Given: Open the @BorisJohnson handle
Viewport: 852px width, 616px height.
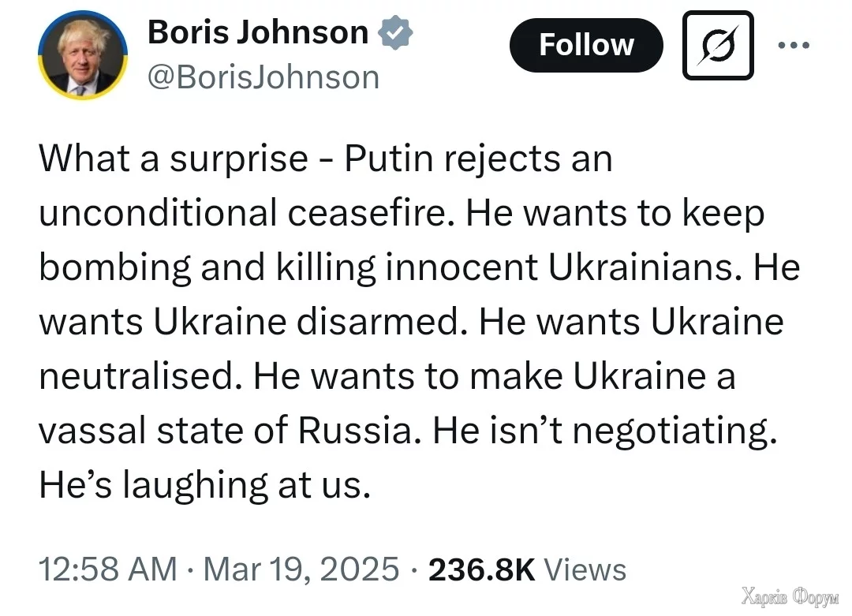Looking at the screenshot, I should click(x=263, y=77).
